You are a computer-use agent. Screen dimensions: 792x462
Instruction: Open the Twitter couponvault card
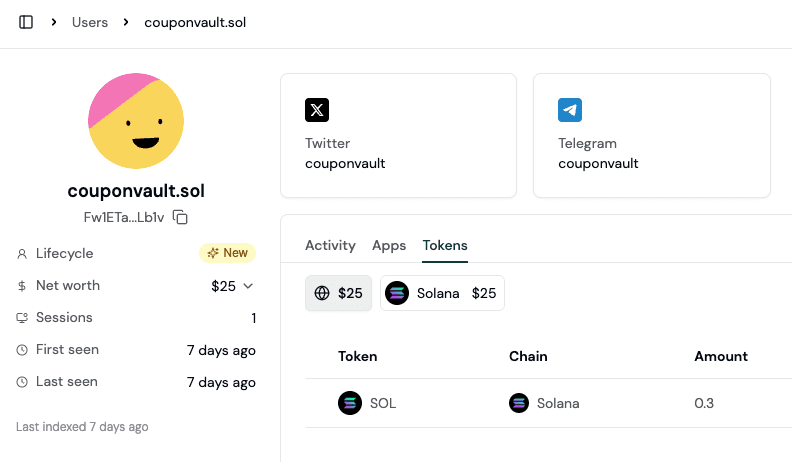pyautogui.click(x=398, y=135)
